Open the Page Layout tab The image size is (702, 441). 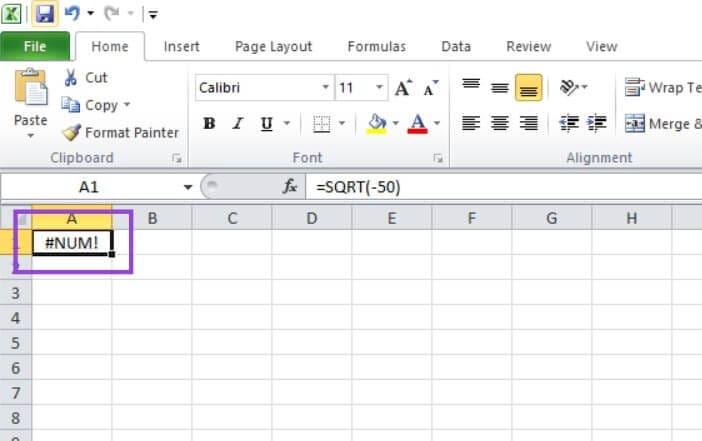(273, 46)
